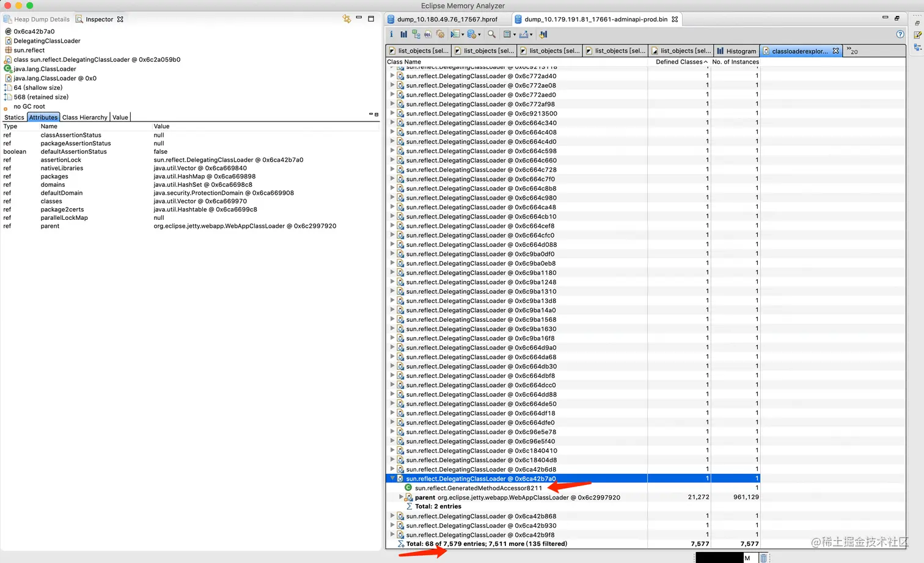The width and height of the screenshot is (924, 563).
Task: Switch to dump_10.180.49.76_17567.hprof tab
Action: pos(447,19)
